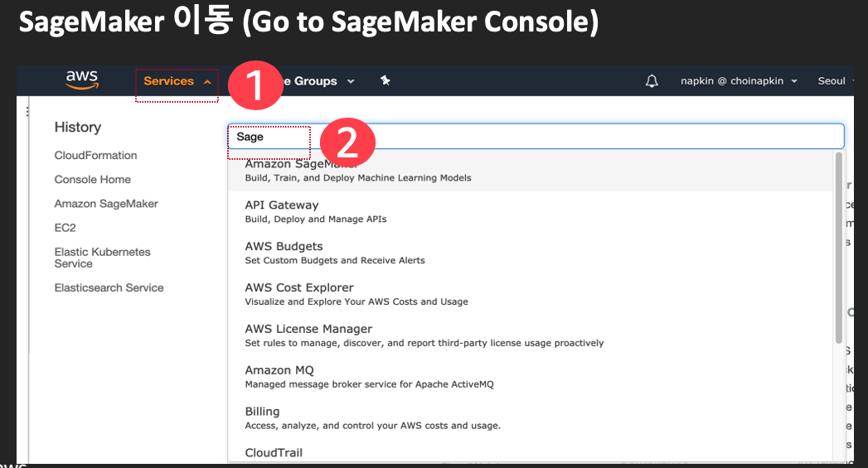868x468 pixels.
Task: Click 'Build, Train, and Deploy Machine Learning Models' text
Action: [x=358, y=177]
